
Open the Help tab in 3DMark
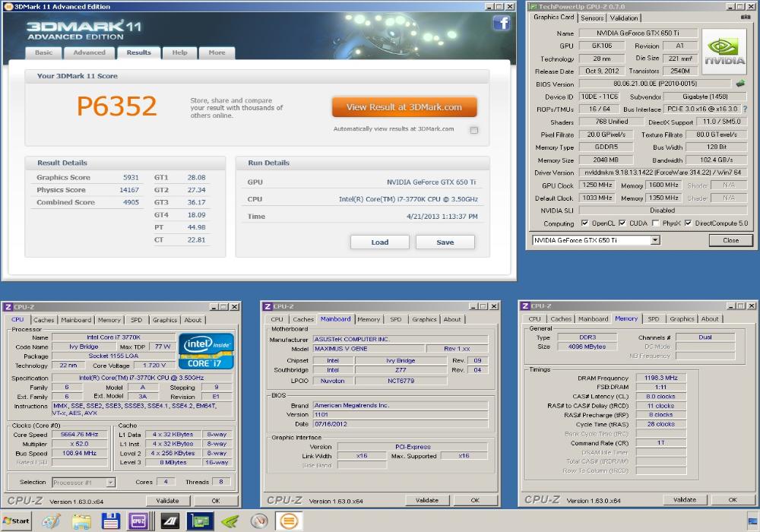179,52
